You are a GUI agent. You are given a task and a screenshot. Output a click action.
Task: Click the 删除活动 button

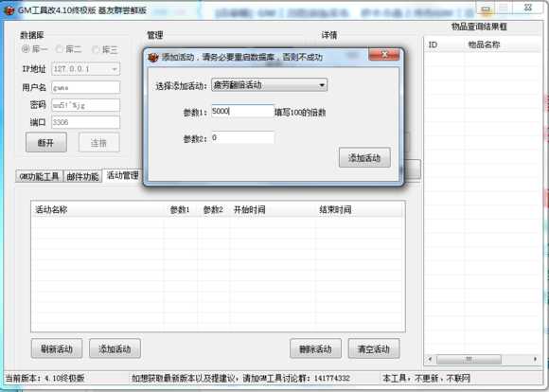pyautogui.click(x=315, y=348)
